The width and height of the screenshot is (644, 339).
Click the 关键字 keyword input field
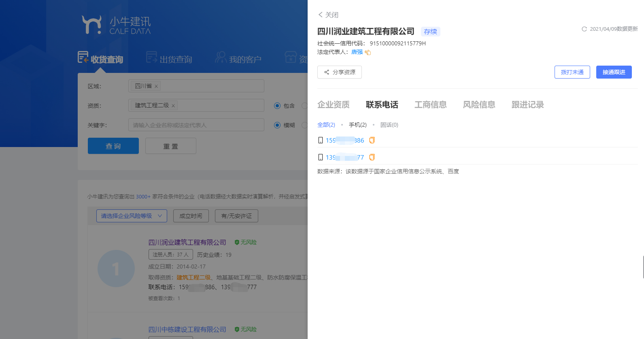tap(196, 125)
